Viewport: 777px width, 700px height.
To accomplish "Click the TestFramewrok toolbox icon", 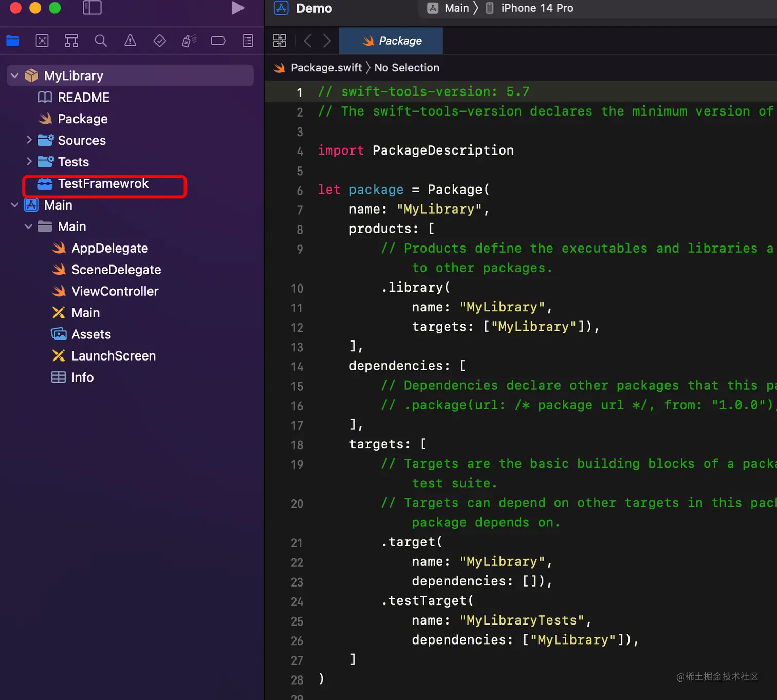I will click(45, 183).
